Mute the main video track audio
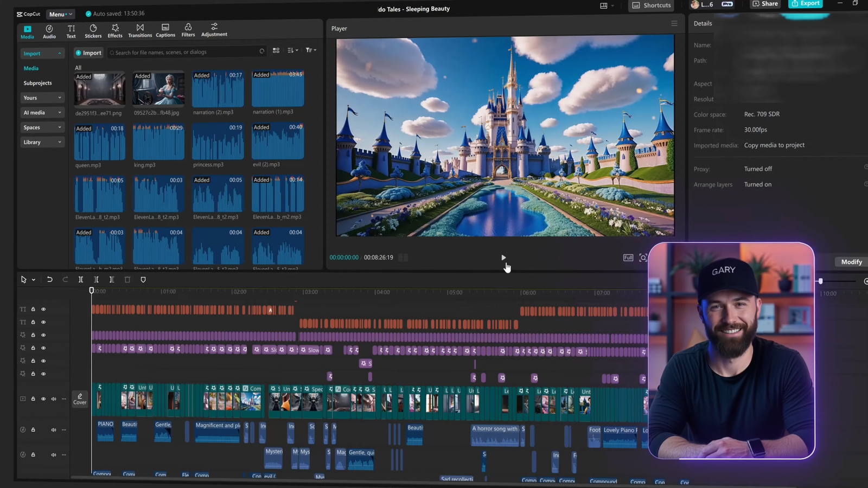This screenshot has height=488, width=868. coord(54,399)
